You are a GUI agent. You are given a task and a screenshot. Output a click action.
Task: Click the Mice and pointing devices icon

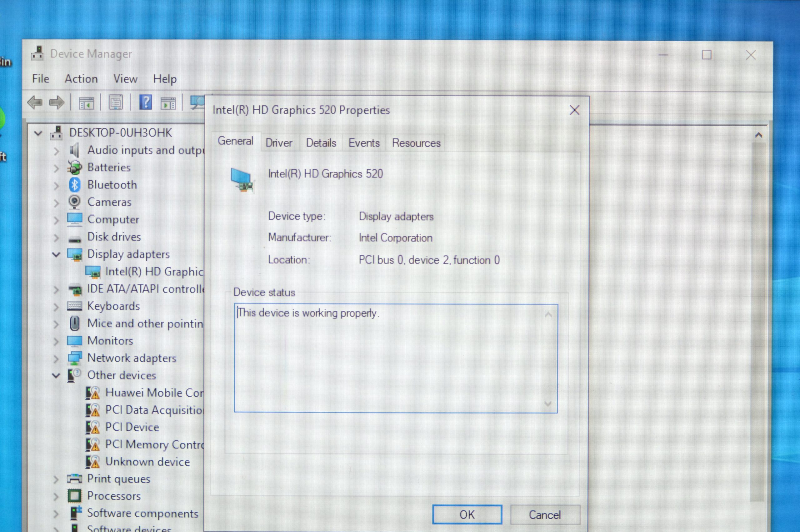point(75,323)
